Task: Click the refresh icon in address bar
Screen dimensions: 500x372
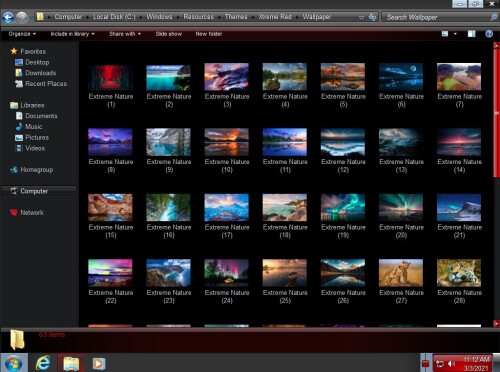Action: (x=372, y=17)
